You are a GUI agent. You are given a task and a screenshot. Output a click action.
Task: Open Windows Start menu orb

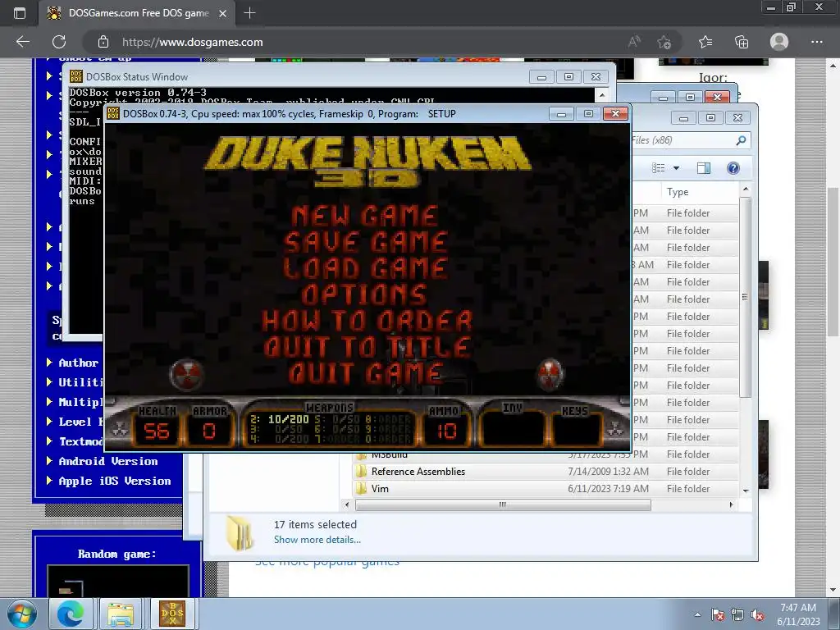click(21, 614)
